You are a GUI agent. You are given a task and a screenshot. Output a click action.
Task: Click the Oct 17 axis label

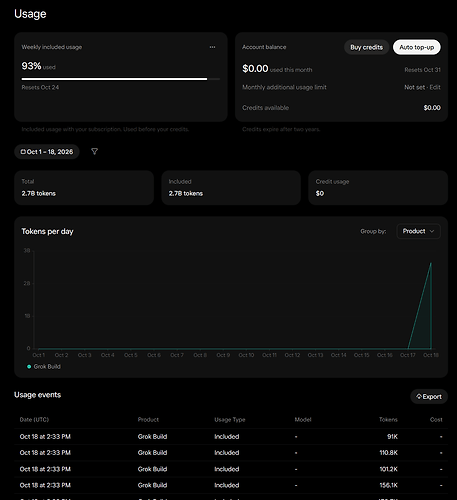tap(408, 355)
